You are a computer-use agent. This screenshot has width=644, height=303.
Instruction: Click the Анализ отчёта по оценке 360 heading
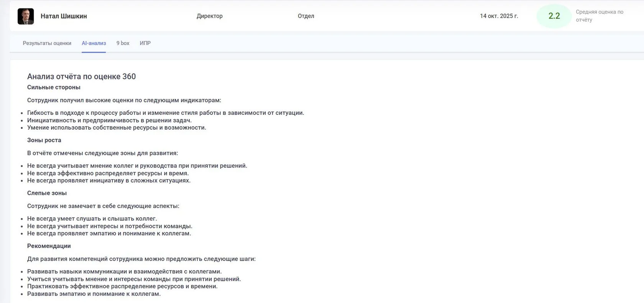click(x=81, y=76)
